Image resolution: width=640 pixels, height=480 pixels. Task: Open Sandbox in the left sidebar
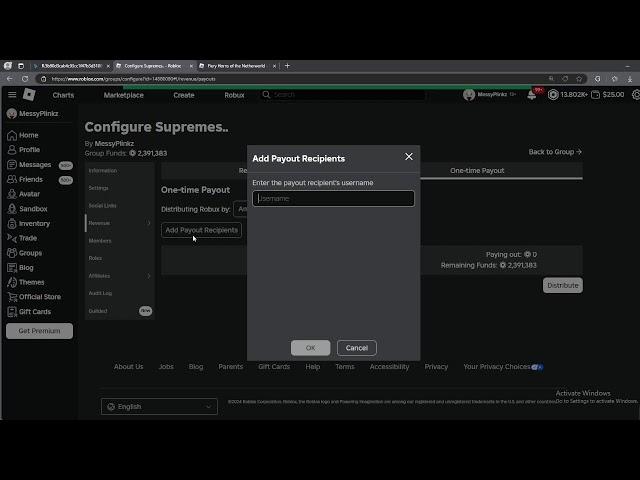[x=28, y=209]
